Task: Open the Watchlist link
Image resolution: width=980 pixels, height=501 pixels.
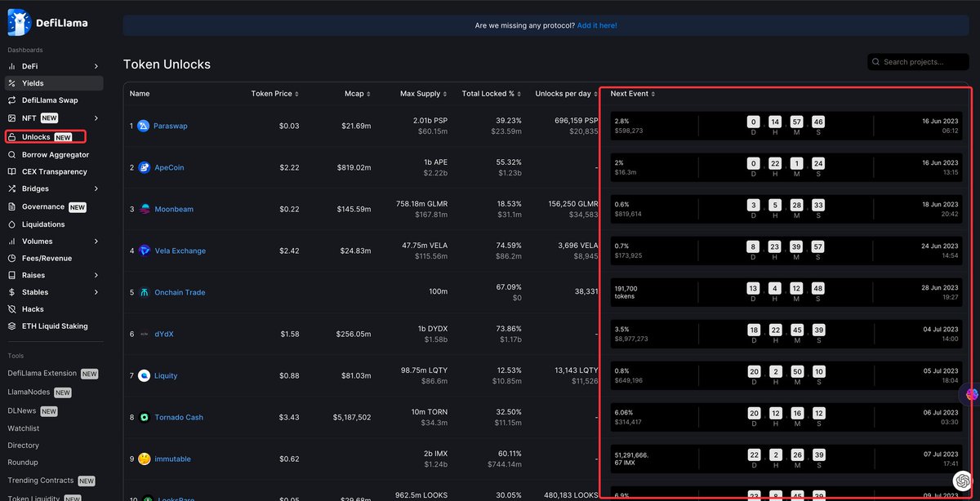Action: pos(24,428)
